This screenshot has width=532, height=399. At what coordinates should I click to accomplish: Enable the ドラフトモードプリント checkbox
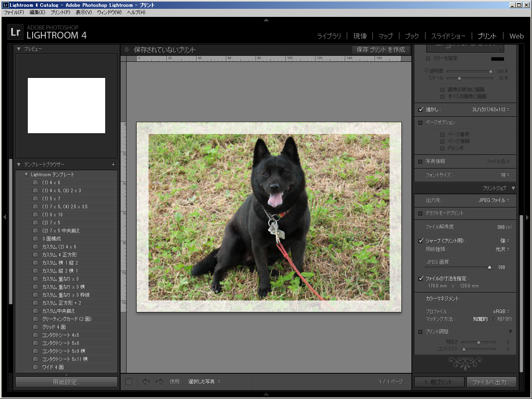coord(421,213)
